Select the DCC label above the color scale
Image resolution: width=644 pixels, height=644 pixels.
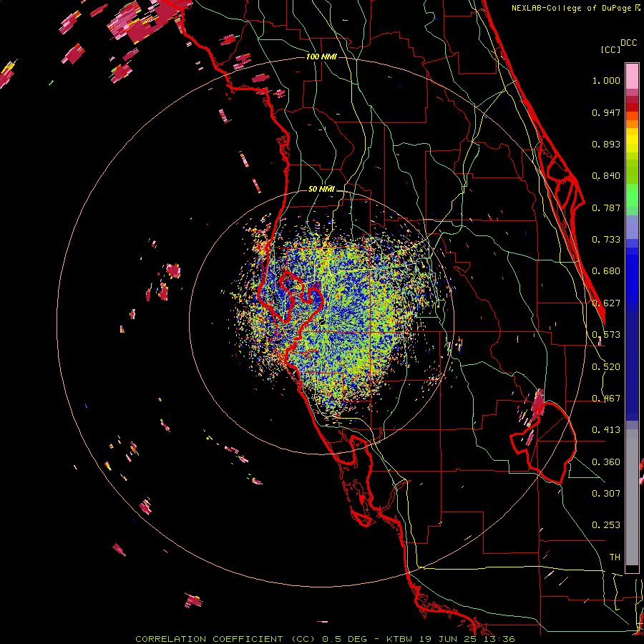pyautogui.click(x=628, y=43)
